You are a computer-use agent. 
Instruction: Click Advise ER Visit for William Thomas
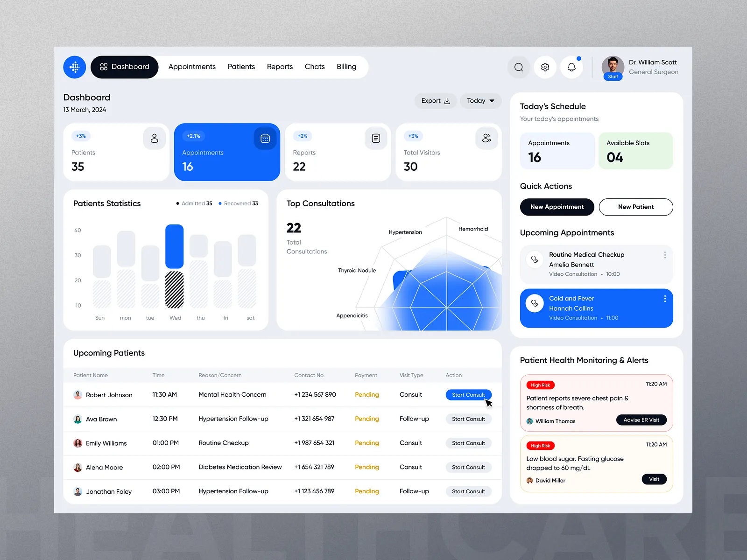tap(641, 420)
